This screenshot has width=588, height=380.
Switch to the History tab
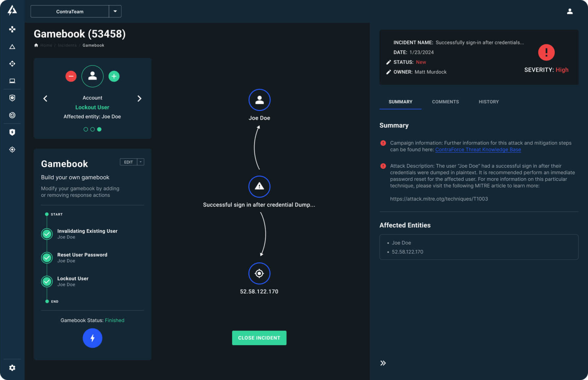tap(489, 102)
